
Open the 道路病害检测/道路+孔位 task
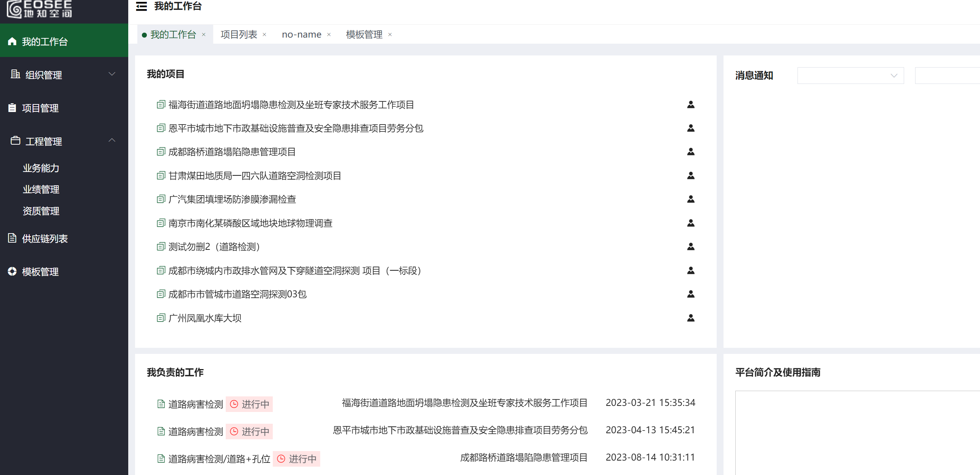point(219,459)
